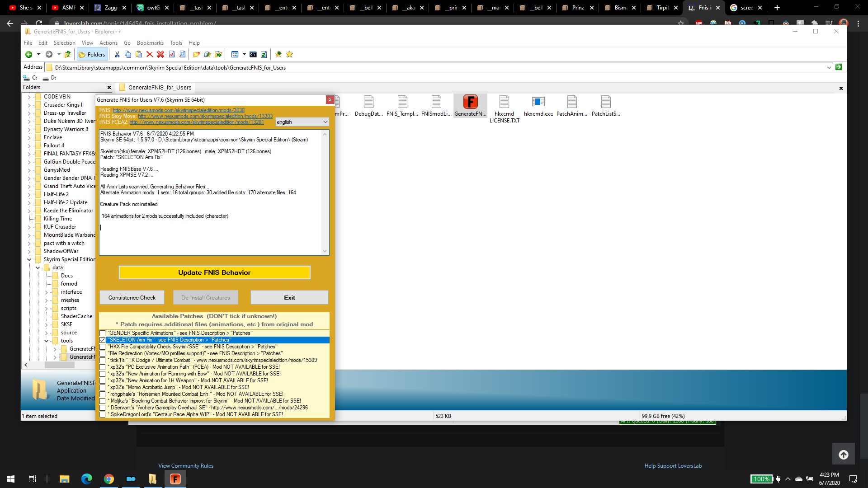
Task: Click the Views grid icon
Action: 235,55
